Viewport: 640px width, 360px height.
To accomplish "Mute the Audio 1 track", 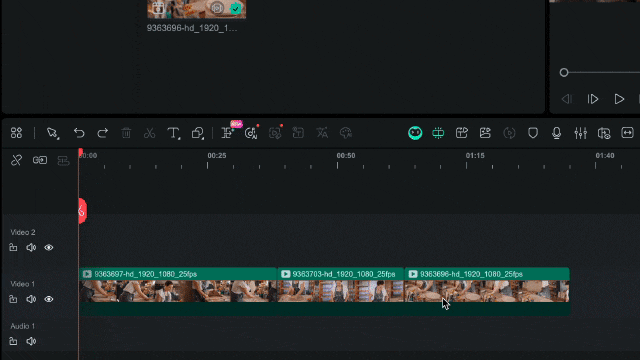I will 31,341.
